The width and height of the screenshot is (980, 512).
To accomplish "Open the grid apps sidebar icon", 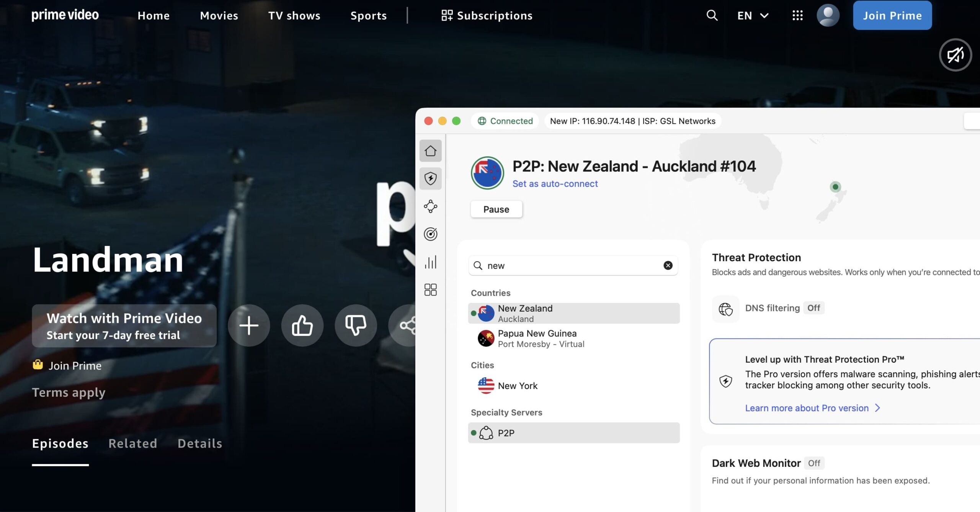I will (430, 290).
